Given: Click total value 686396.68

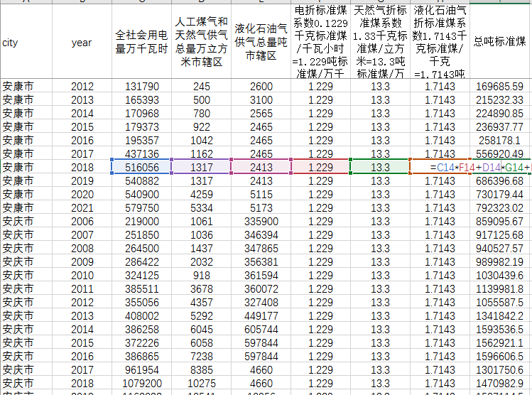Looking at the screenshot, I should (501, 181).
